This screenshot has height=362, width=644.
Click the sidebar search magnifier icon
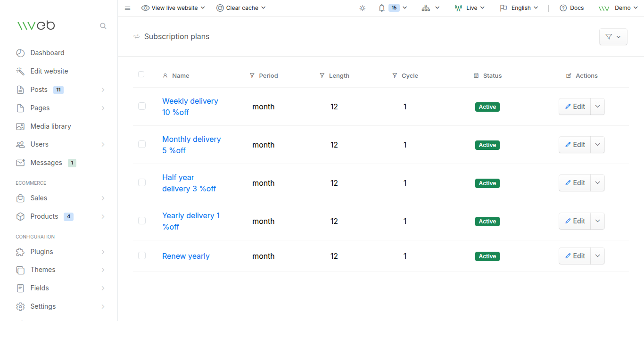point(103,26)
